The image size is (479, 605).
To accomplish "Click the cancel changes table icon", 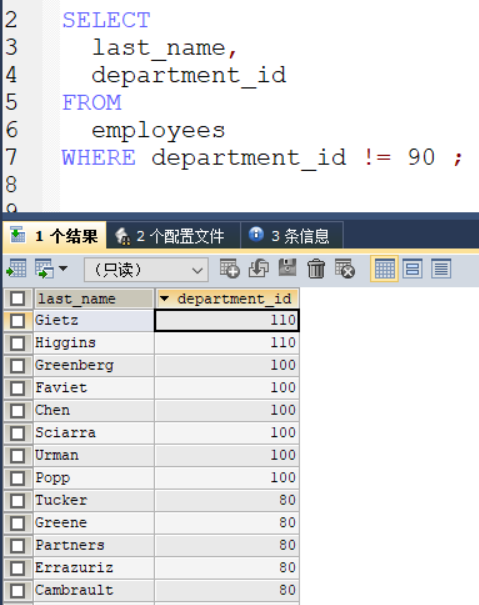I will click(x=345, y=268).
